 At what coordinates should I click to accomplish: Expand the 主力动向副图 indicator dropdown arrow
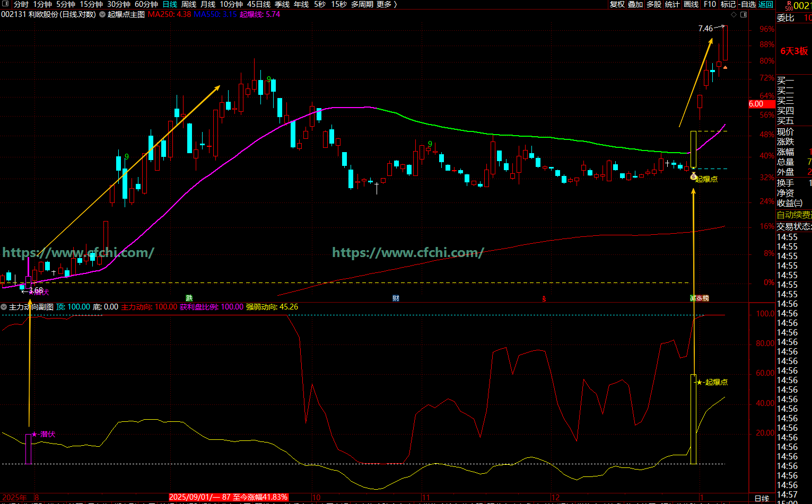(4, 307)
